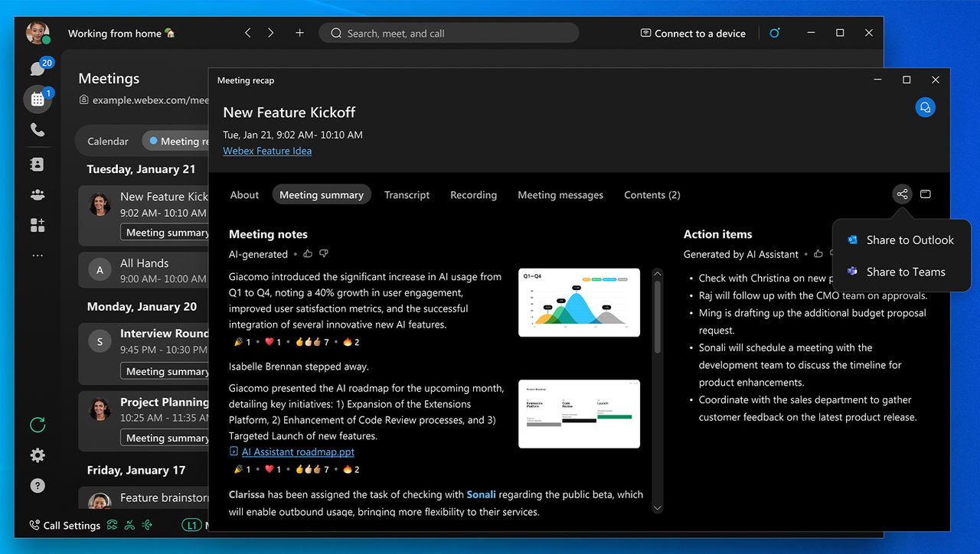Image resolution: width=980 pixels, height=554 pixels.
Task: Open the blue AI Assistant chat bubble
Action: pyautogui.click(x=925, y=107)
